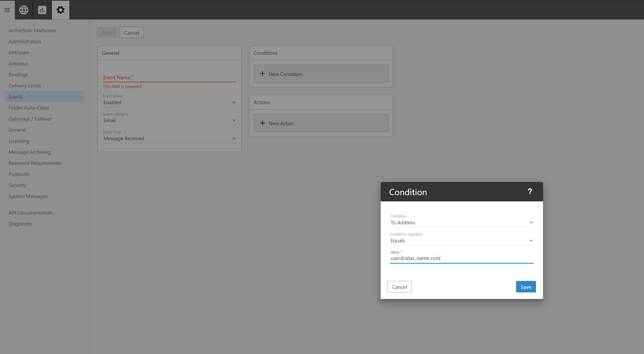Click the settings gear icon
This screenshot has height=354, width=644.
pos(61,10)
